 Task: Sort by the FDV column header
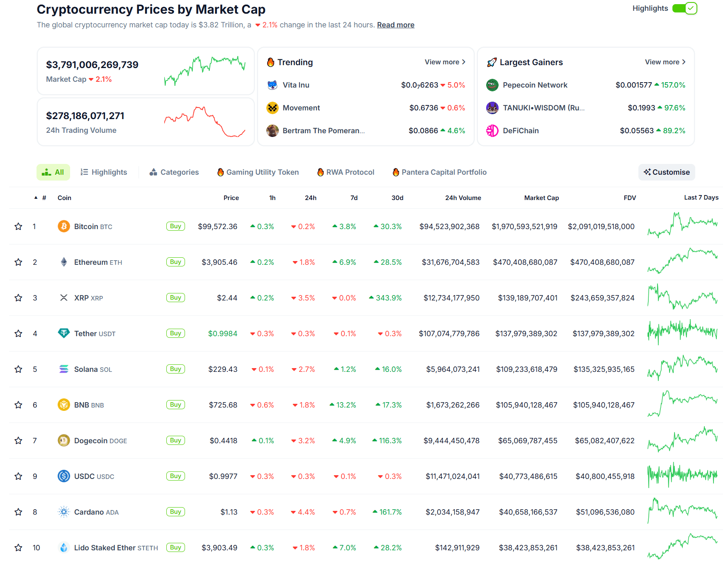tap(630, 198)
